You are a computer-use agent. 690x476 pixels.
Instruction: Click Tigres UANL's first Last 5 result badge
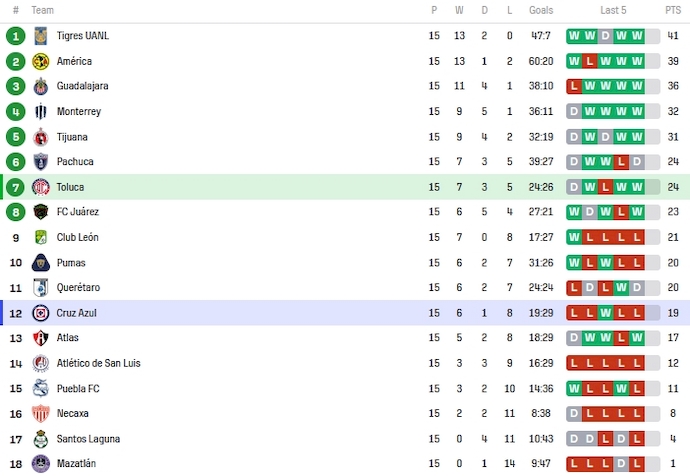[x=574, y=36]
